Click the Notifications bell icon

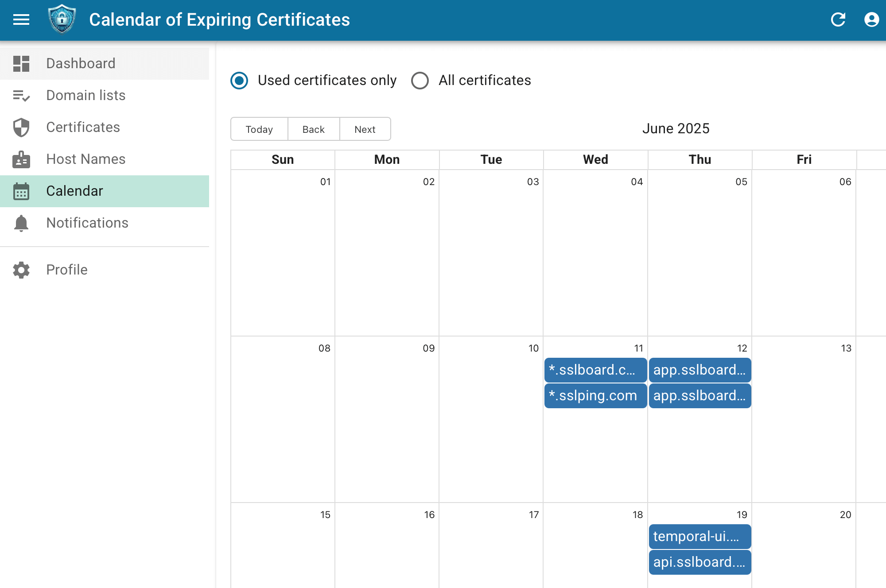21,223
